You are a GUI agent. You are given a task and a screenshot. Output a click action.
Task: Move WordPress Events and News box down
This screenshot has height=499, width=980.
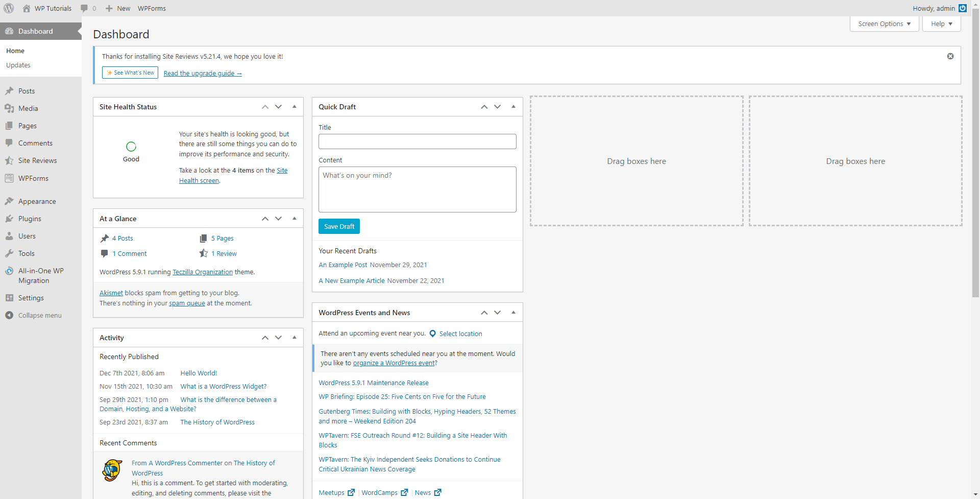pyautogui.click(x=497, y=313)
